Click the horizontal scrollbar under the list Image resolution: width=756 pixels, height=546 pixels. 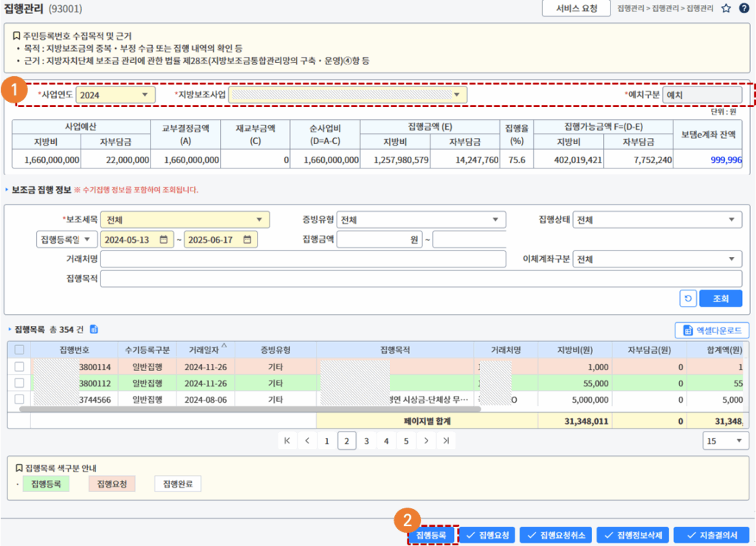click(250, 409)
